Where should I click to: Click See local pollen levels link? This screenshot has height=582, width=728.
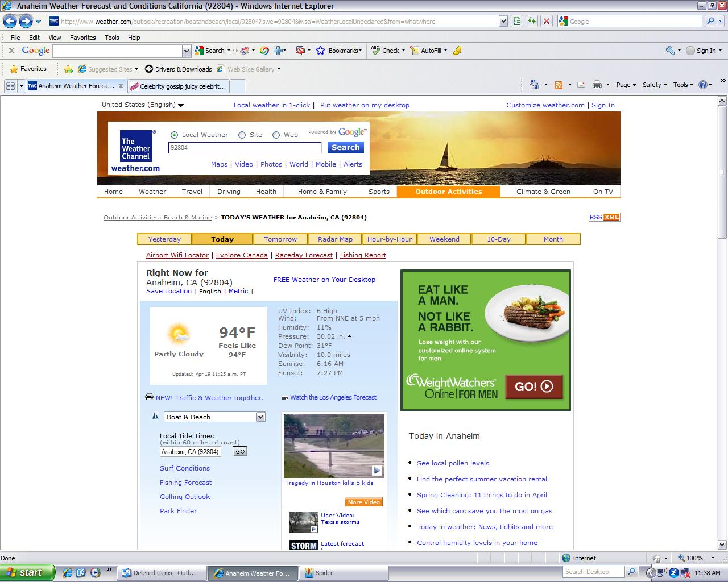(453, 463)
